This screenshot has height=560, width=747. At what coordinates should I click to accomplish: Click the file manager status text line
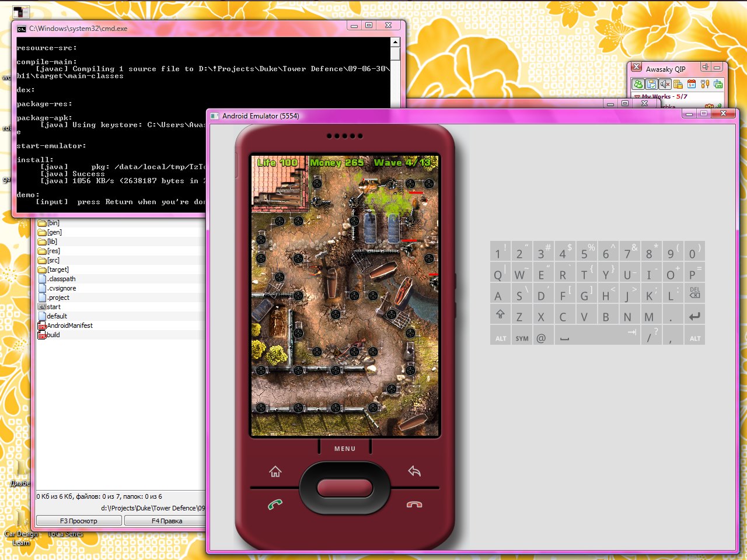[x=99, y=496]
